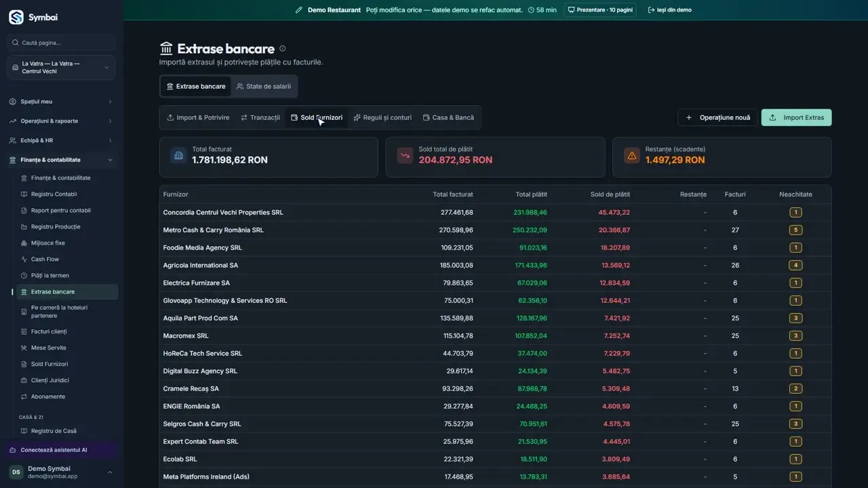Focus the Caută pagina search field
Screen dimensions: 868x488
61,43
